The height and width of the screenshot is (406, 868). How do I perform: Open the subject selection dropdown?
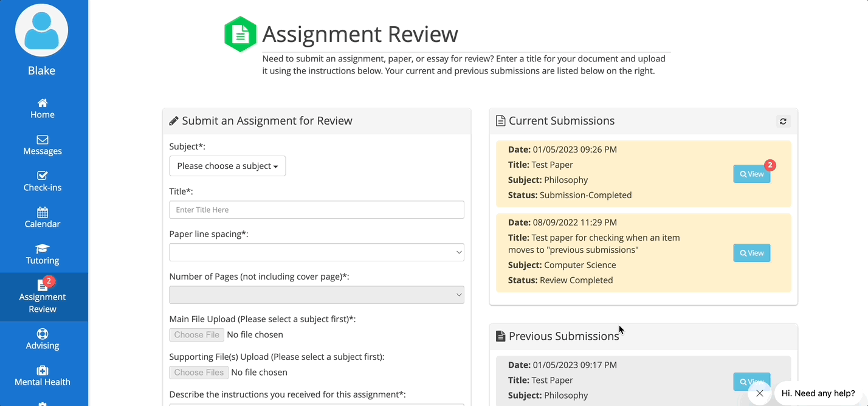point(227,165)
